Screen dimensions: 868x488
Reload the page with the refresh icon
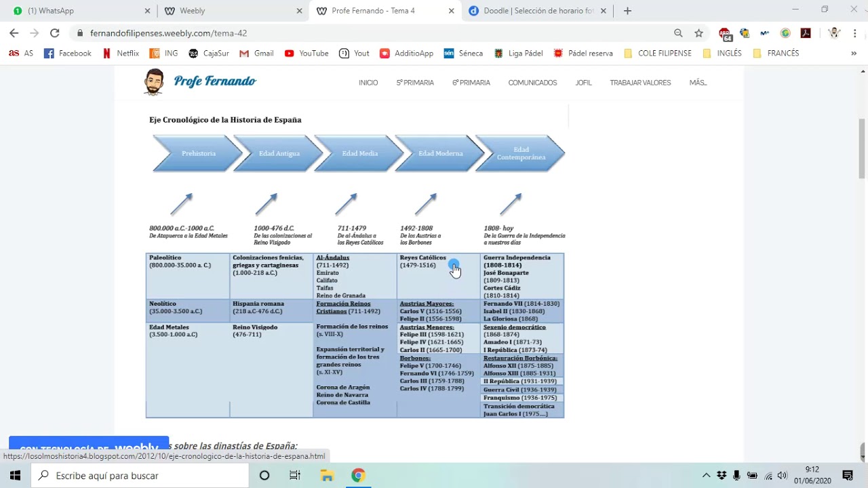tap(54, 33)
